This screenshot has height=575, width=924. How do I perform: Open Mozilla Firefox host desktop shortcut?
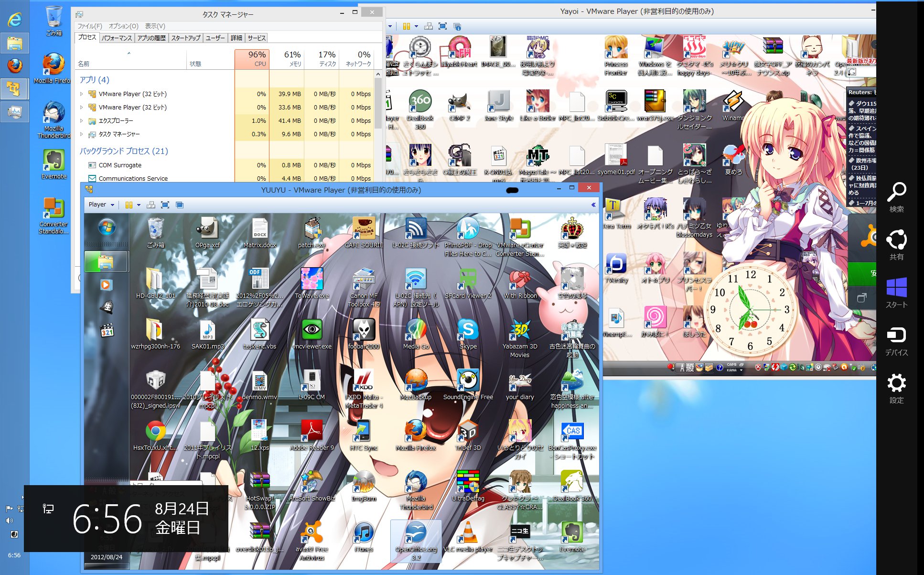[54, 68]
